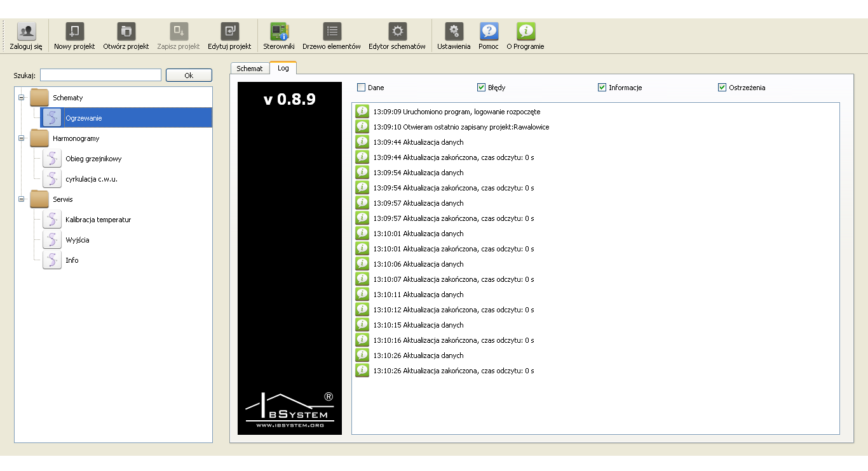Uncheck the Informacje checkbox
This screenshot has height=471, width=868.
(x=602, y=88)
